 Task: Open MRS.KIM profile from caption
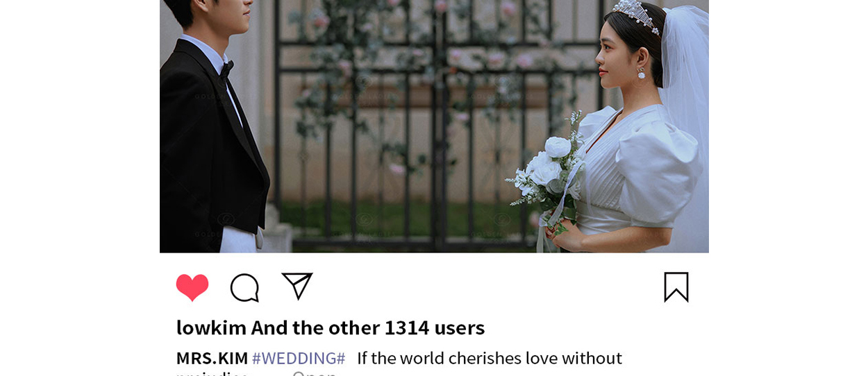coord(212,358)
